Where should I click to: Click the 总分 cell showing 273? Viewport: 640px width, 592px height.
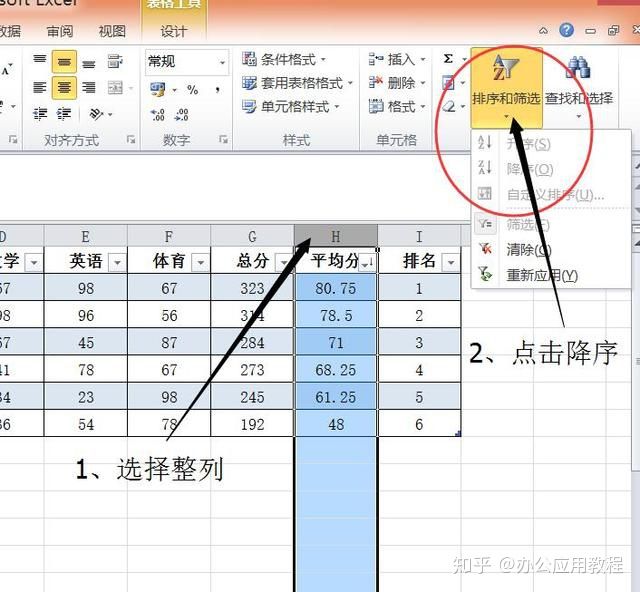click(x=252, y=370)
